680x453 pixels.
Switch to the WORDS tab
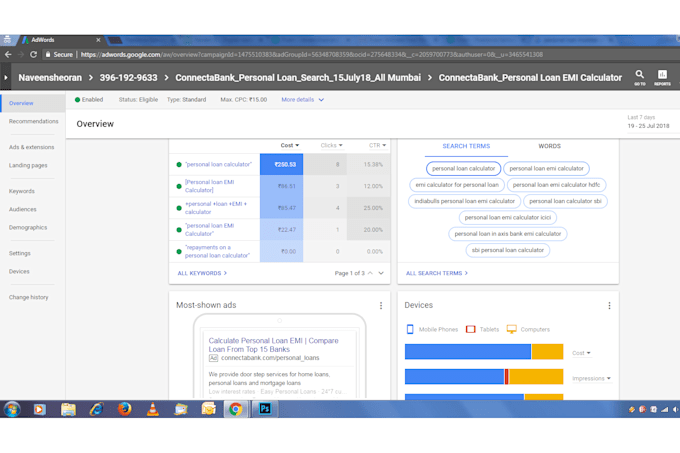point(549,146)
